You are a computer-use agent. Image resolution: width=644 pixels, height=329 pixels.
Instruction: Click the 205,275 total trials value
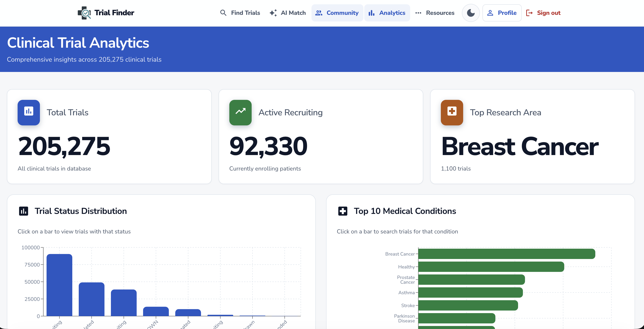coord(64,147)
